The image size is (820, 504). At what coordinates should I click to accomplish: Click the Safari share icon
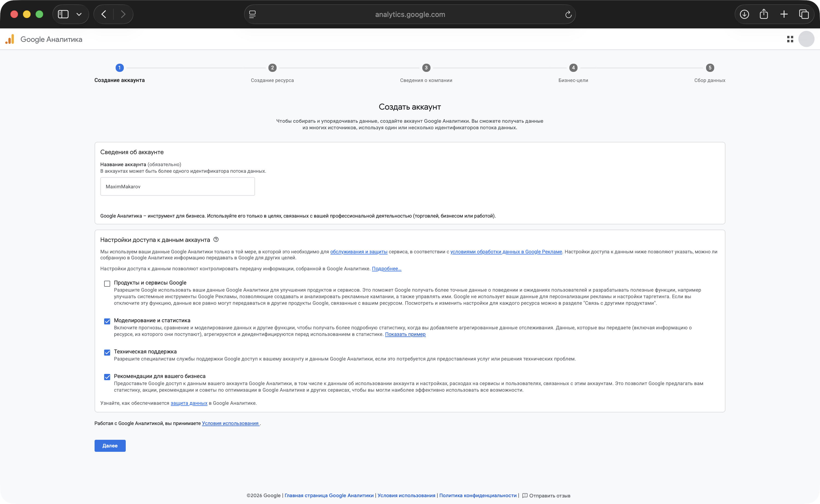[764, 14]
